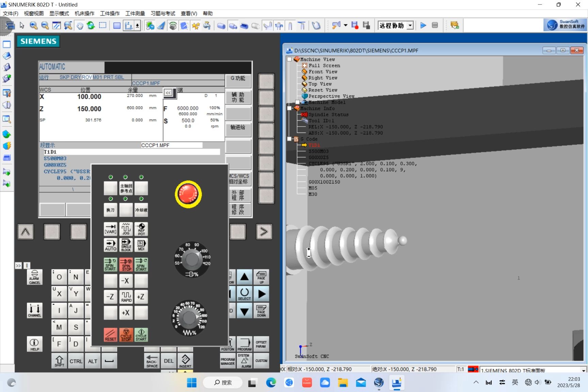This screenshot has height=392, width=588.
Task: Toggle the Machine Info checkbox
Action: (x=290, y=108)
